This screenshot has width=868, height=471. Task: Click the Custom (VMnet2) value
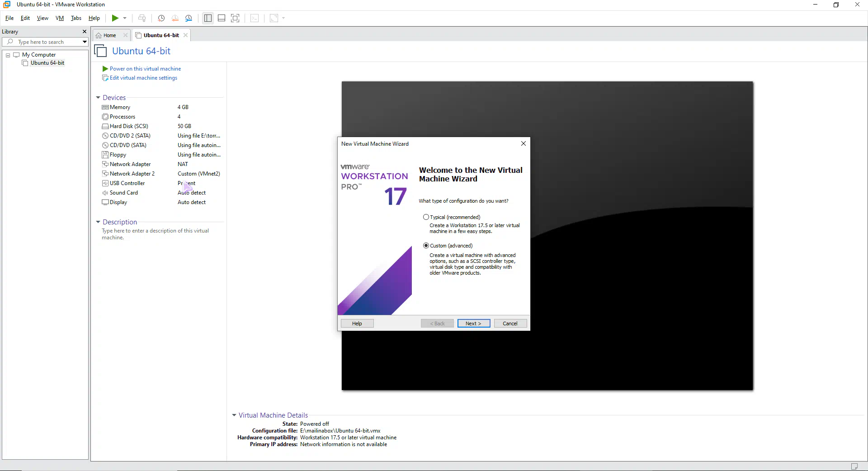click(x=199, y=174)
